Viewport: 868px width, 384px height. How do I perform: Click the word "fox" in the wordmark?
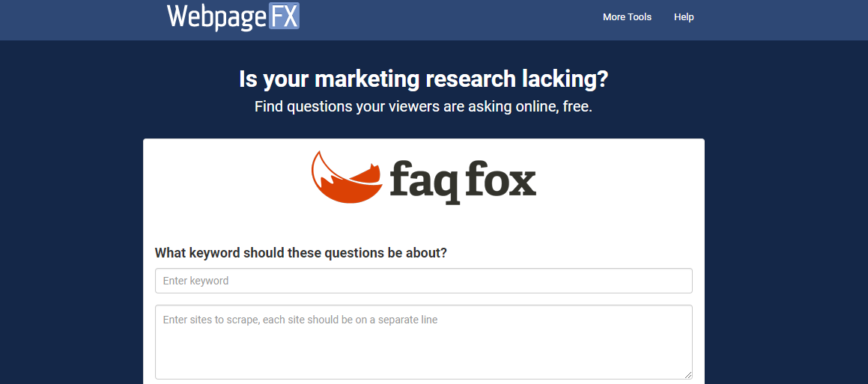pyautogui.click(x=500, y=177)
